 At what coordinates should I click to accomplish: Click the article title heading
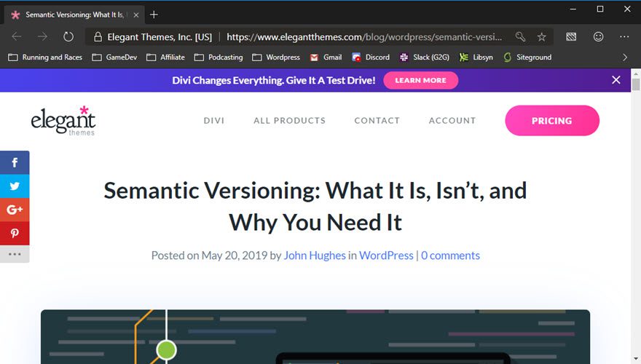point(315,206)
